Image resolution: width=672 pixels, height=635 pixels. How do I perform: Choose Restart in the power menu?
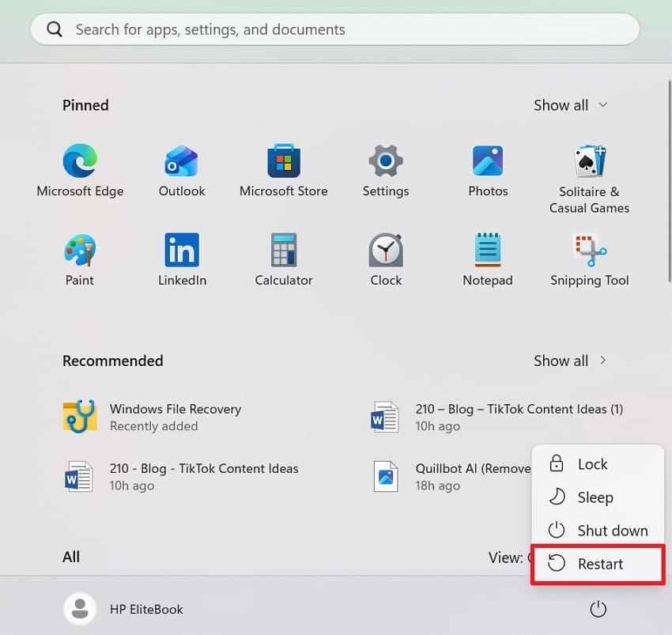(x=598, y=564)
